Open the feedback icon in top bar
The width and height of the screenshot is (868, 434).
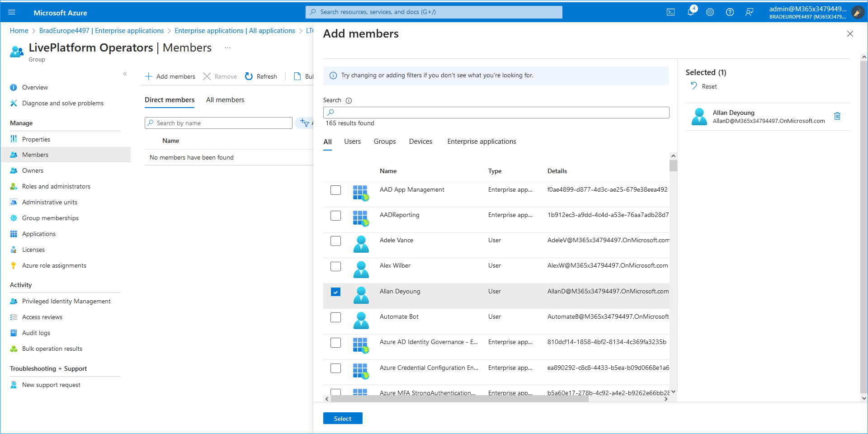point(750,12)
